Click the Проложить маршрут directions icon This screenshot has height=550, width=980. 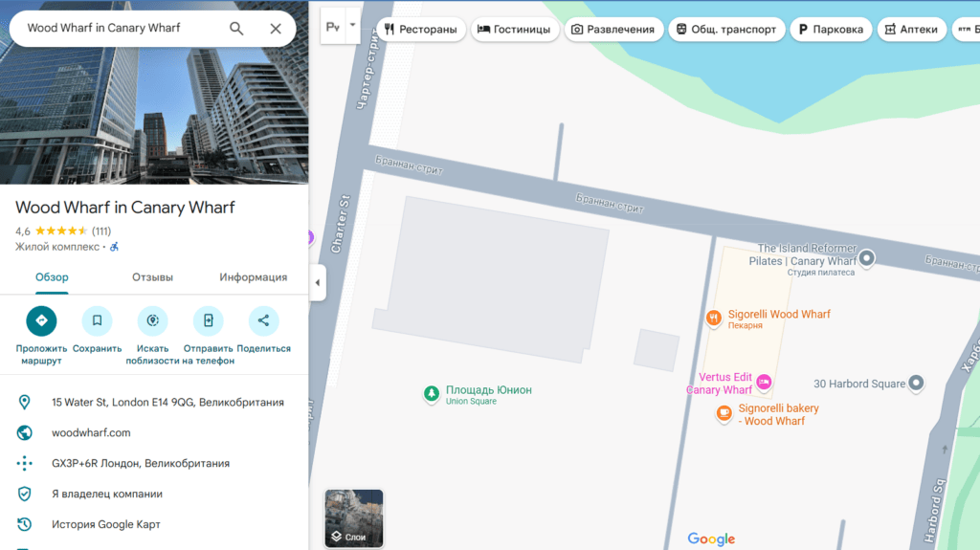coord(41,320)
